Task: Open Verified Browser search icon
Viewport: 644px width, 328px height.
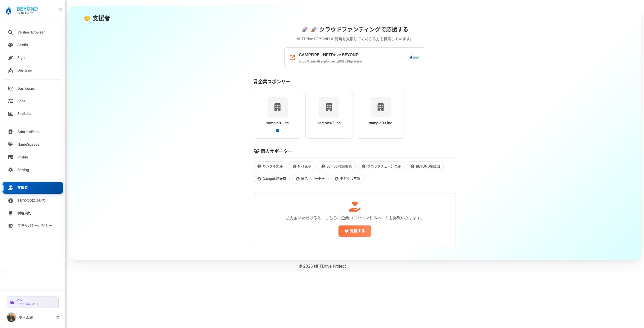Action: coord(10,32)
